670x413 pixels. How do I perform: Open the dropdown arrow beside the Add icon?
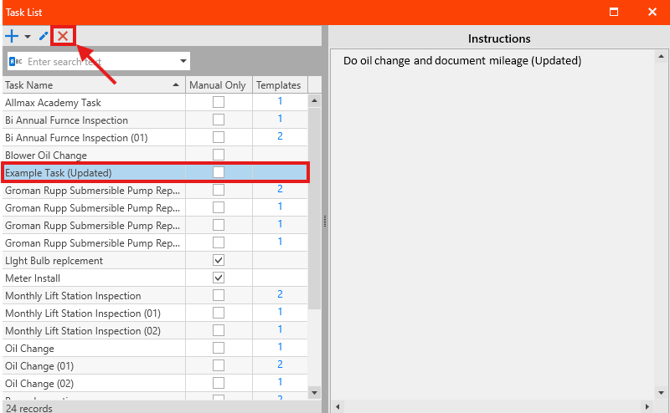28,37
